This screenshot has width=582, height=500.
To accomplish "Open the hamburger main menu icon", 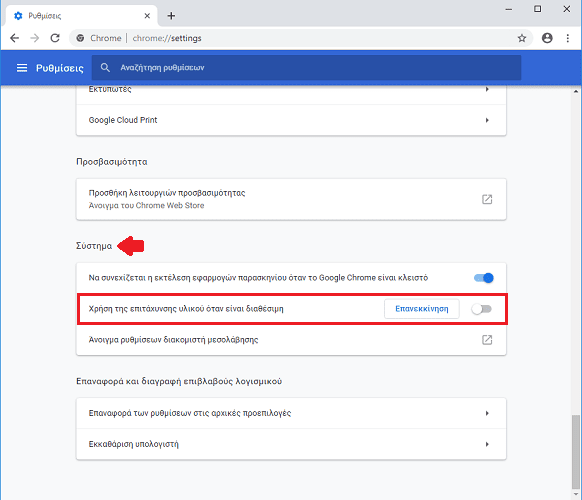I will tap(22, 68).
